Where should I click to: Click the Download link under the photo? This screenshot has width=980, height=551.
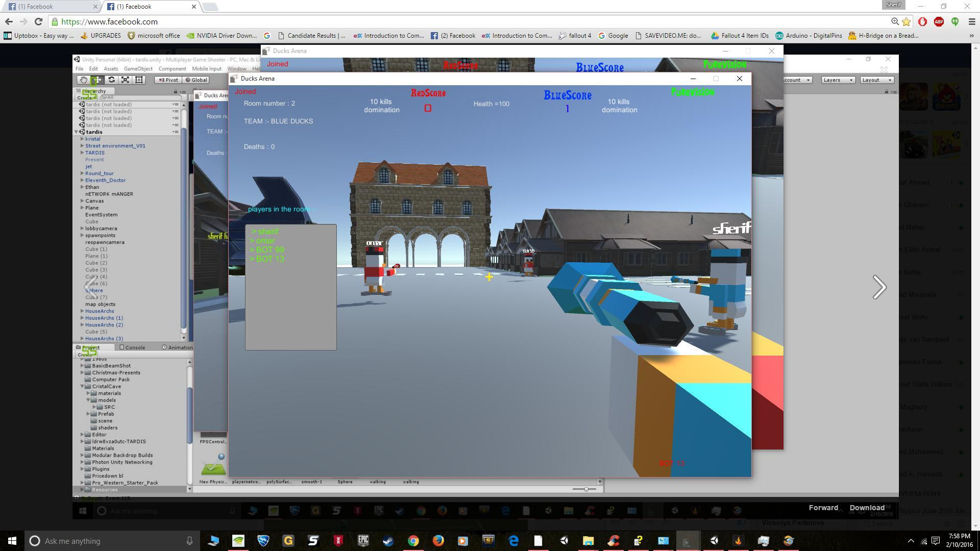click(x=867, y=508)
